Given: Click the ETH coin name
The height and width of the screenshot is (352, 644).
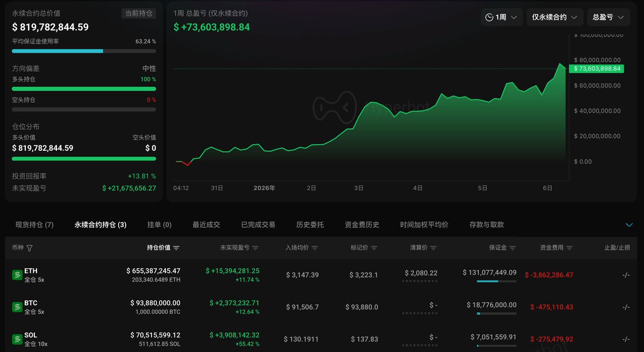Looking at the screenshot, I should point(31,271).
